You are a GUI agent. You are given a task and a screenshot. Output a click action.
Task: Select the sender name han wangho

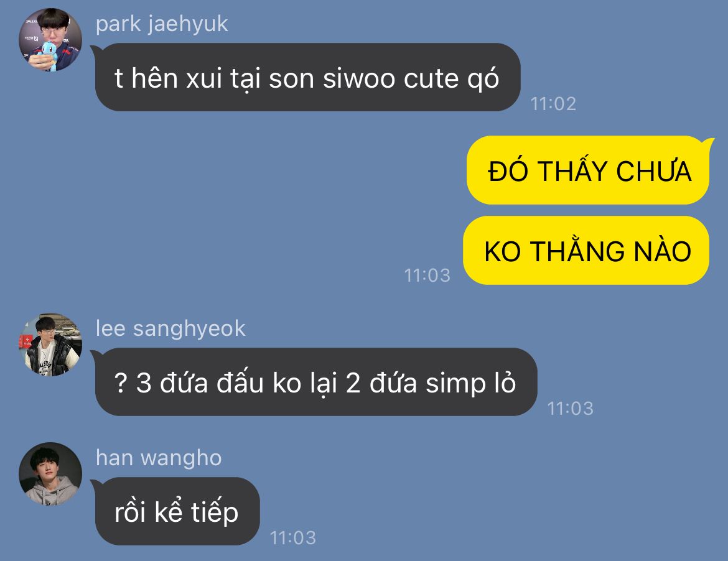click(x=159, y=458)
